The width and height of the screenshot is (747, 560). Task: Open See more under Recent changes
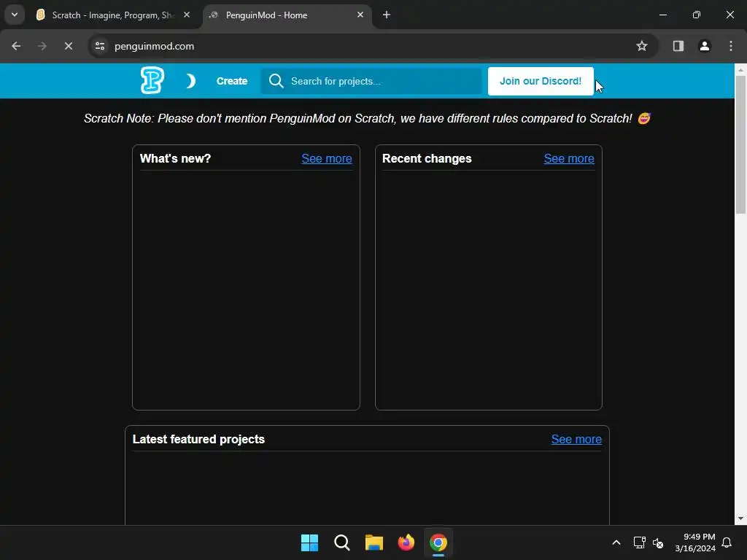[569, 158]
